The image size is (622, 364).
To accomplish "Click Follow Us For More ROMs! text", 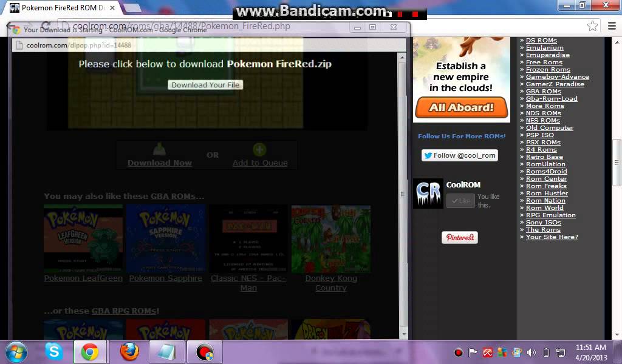I will [462, 136].
